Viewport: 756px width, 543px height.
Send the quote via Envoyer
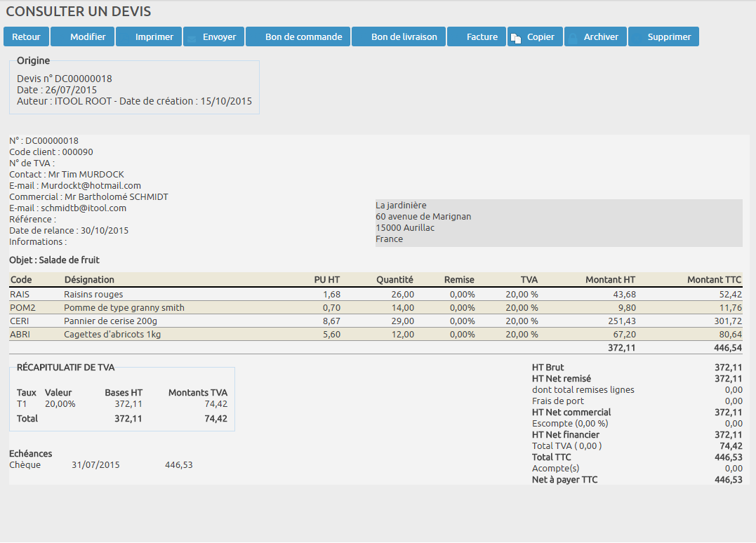coord(213,37)
